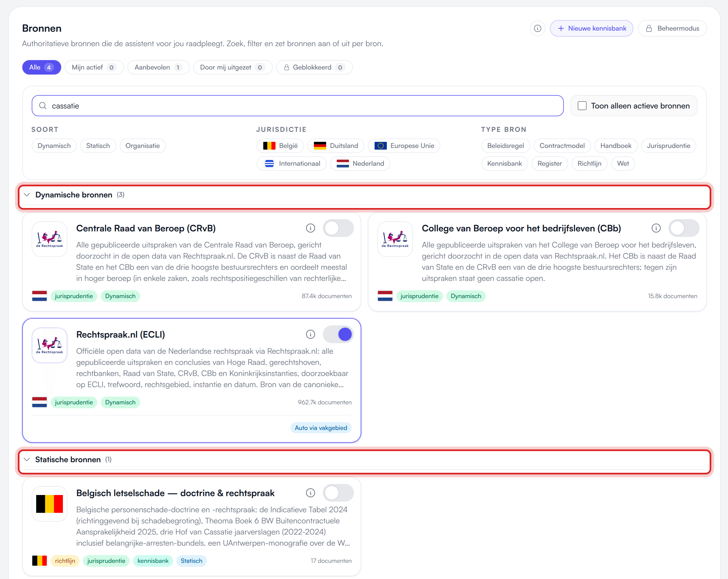Click the search magnifier icon
Screen dimensions: 728x579
pos(43,106)
